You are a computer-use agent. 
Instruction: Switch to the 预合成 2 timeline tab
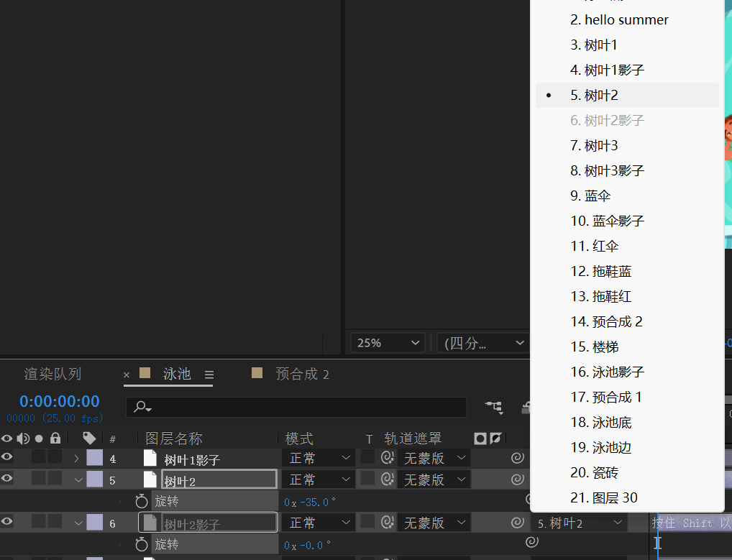point(302,374)
